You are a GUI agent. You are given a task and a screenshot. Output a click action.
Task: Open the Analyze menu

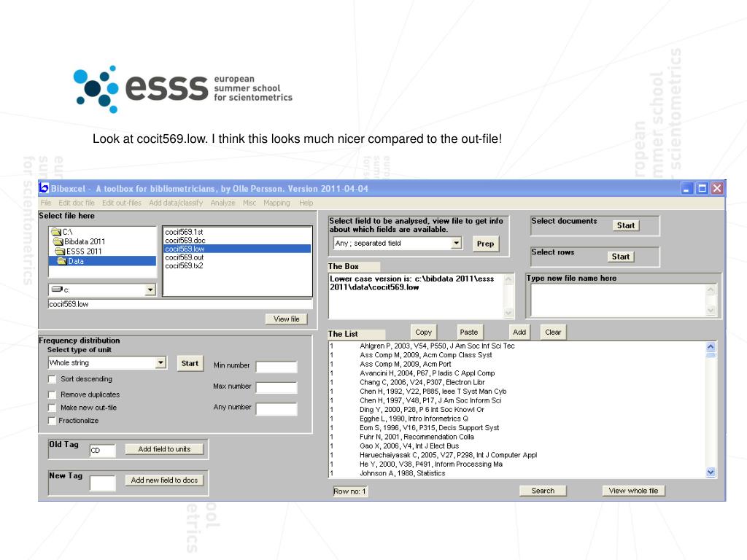pos(223,203)
